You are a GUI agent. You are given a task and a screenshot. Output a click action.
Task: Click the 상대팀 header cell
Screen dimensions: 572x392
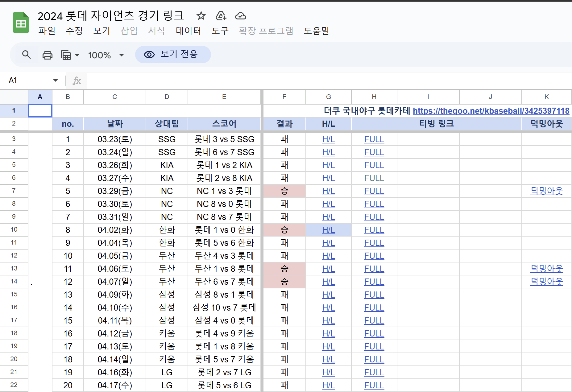click(x=167, y=124)
